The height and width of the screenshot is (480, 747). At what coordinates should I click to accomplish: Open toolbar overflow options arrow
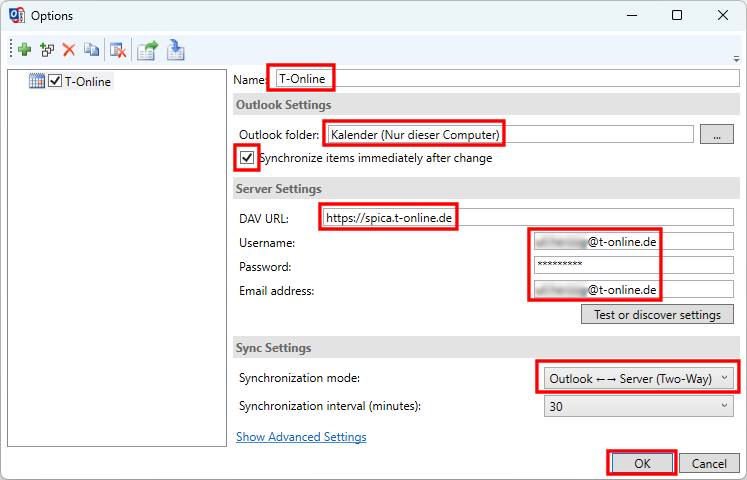point(737,59)
